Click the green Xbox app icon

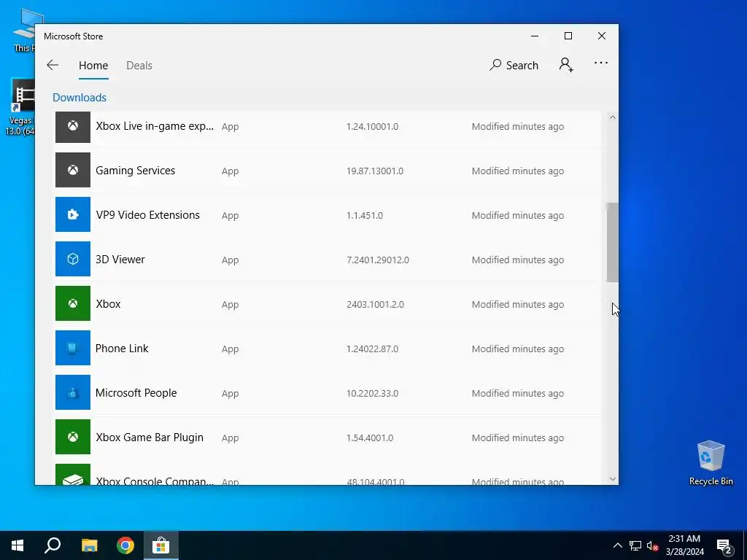click(x=73, y=303)
